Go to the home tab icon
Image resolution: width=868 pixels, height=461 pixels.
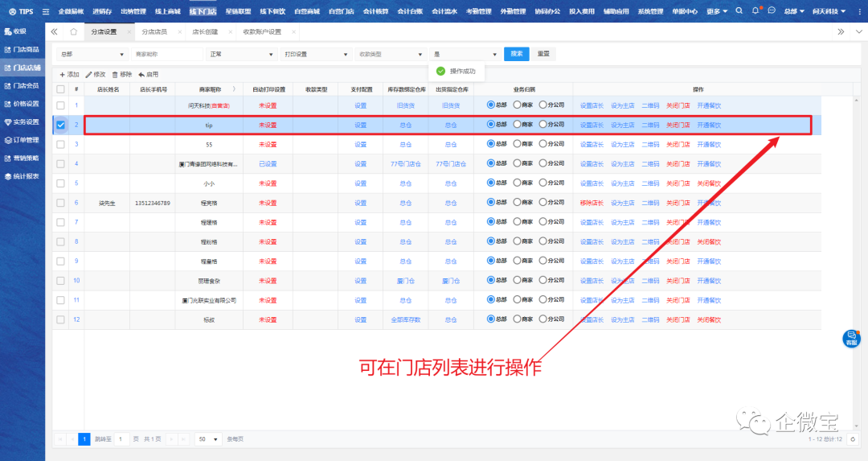pyautogui.click(x=73, y=32)
